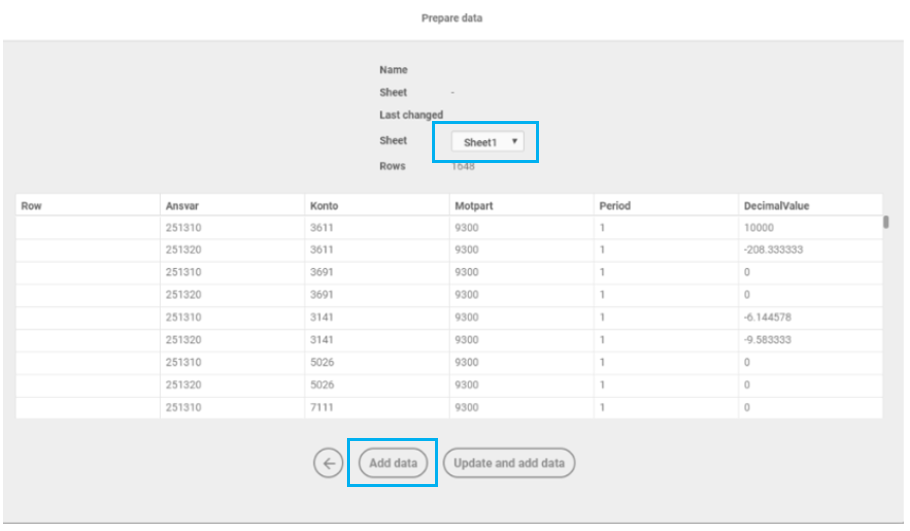Select Konto 7111 cell in the last row

324,407
